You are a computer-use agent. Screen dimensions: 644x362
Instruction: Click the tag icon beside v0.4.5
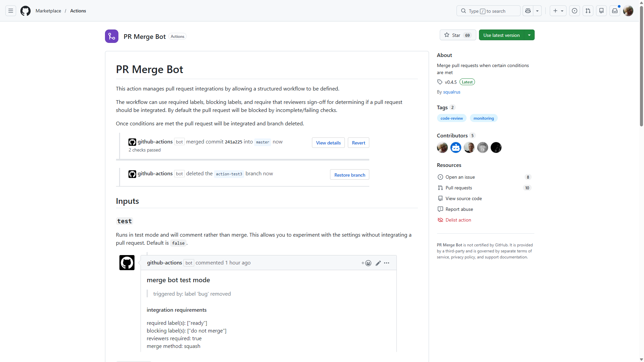[440, 82]
